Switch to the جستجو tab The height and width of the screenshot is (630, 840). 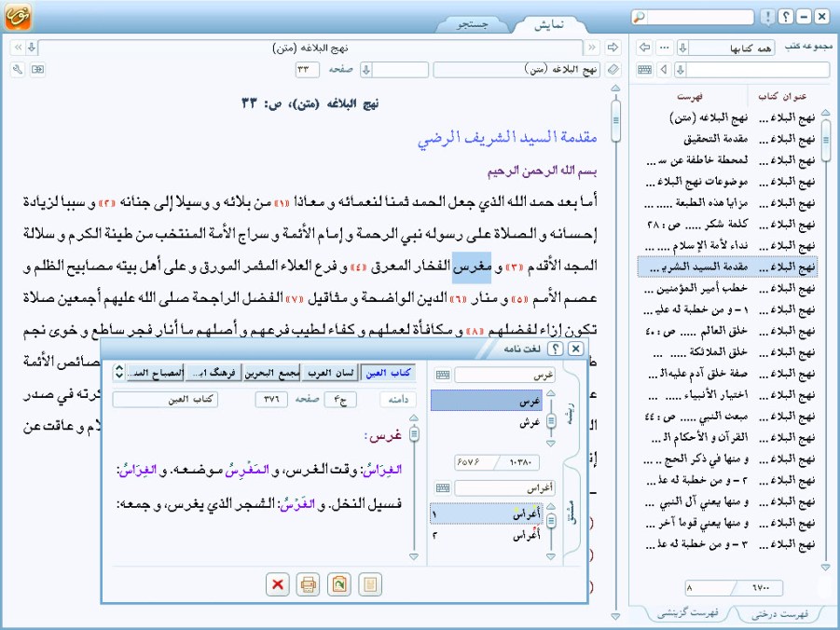click(x=472, y=24)
